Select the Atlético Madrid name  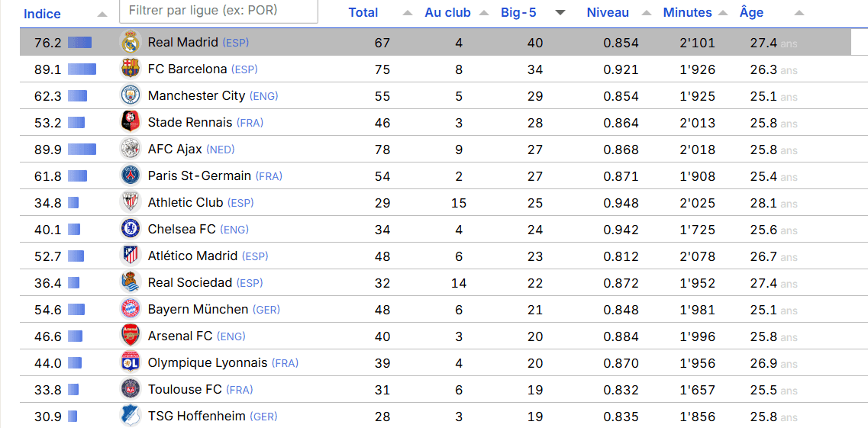point(192,256)
